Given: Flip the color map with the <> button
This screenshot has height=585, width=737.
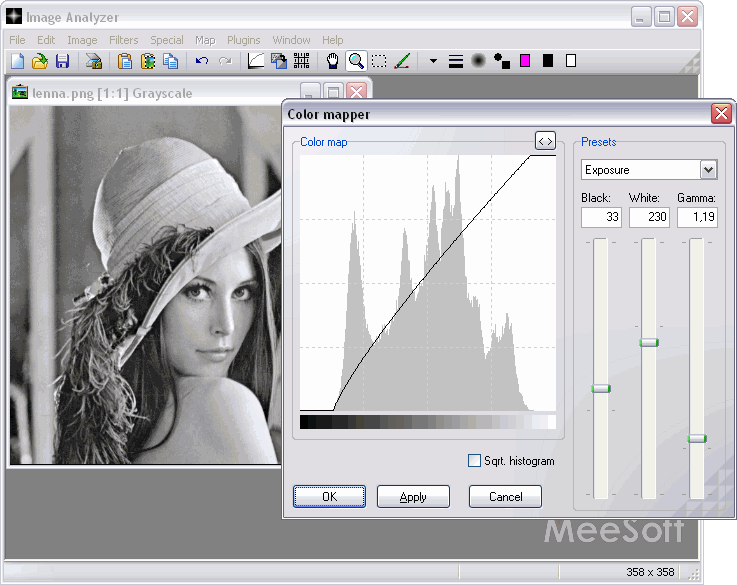Looking at the screenshot, I should (545, 141).
